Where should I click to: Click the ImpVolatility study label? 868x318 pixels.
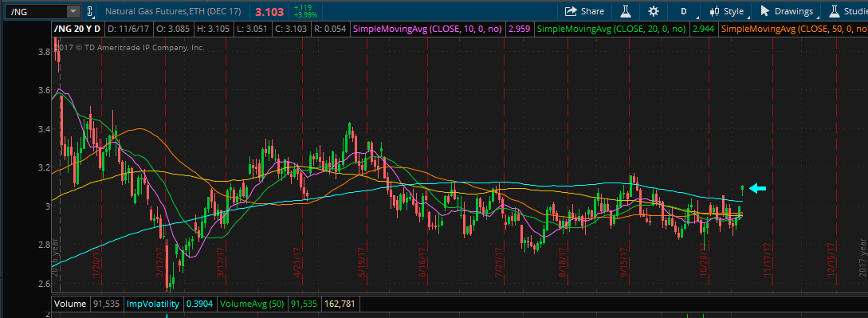click(153, 304)
